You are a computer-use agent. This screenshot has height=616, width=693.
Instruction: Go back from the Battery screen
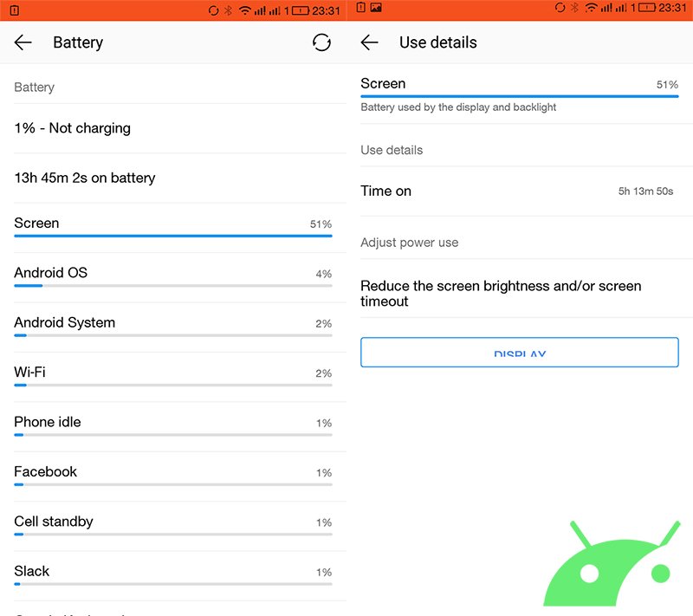[x=23, y=42]
